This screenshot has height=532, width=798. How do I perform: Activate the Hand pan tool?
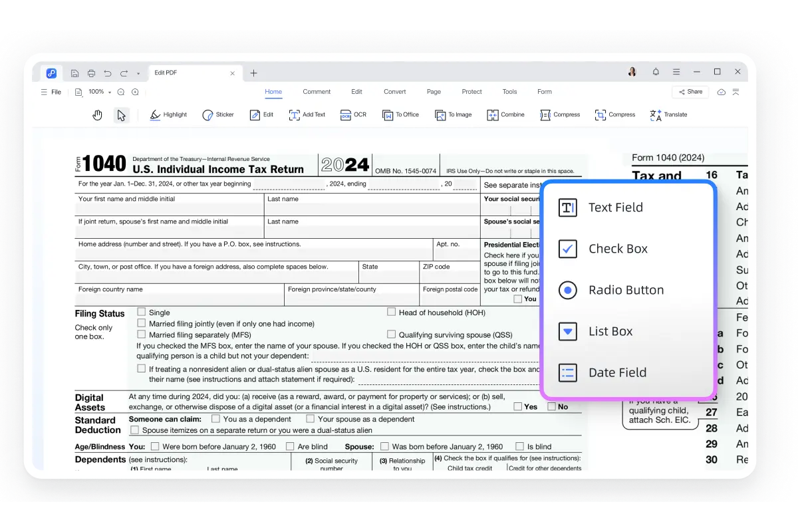[97, 114]
